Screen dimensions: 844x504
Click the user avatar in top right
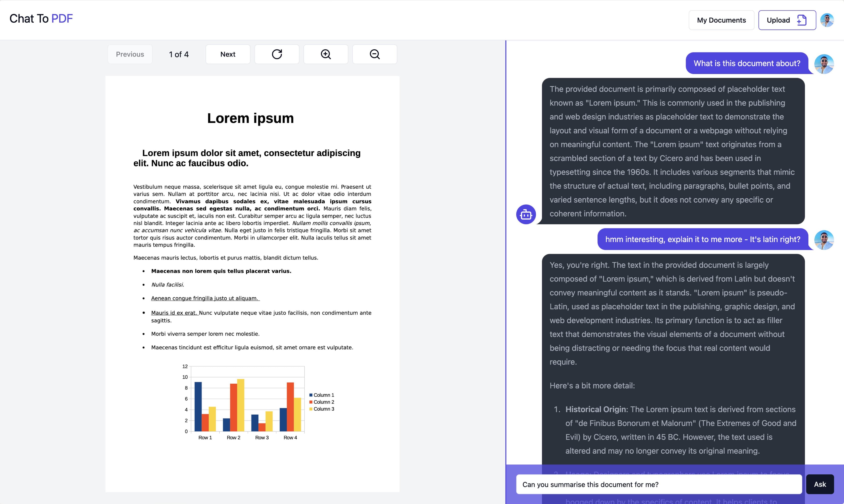click(x=827, y=20)
